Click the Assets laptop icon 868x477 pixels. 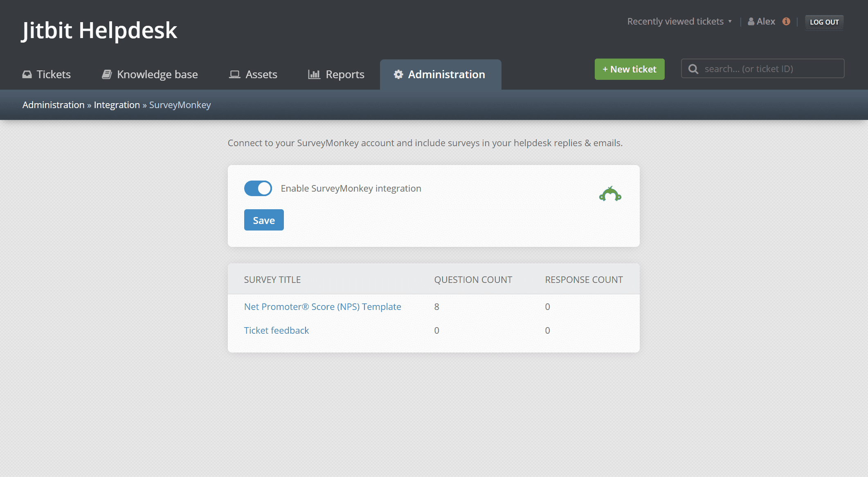234,75
